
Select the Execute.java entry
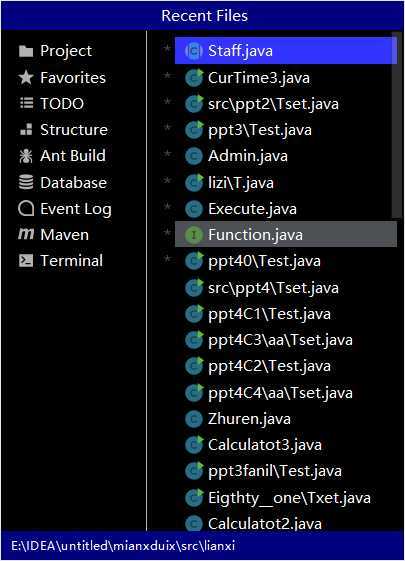click(286, 209)
